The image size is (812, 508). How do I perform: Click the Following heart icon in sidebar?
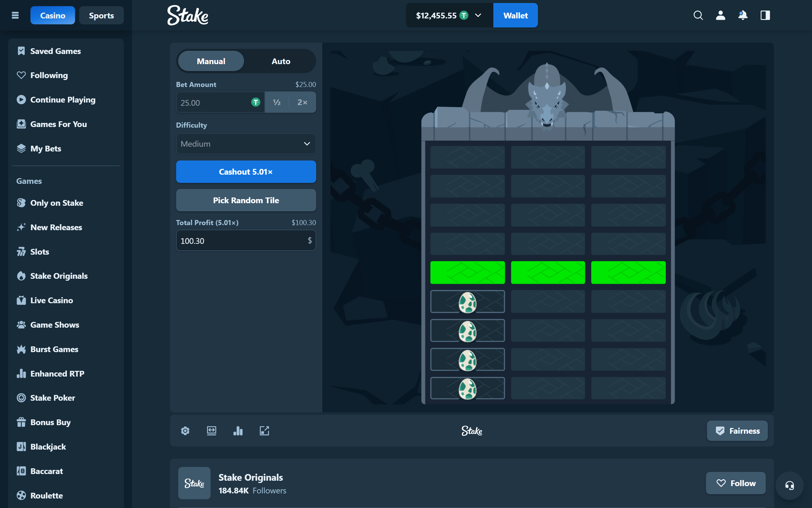[21, 75]
